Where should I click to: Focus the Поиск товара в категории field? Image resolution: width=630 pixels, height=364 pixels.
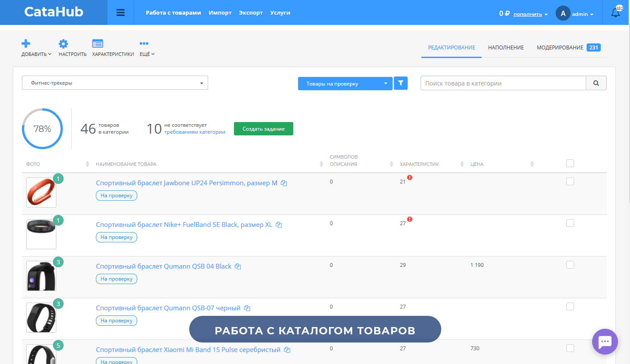[x=503, y=83]
